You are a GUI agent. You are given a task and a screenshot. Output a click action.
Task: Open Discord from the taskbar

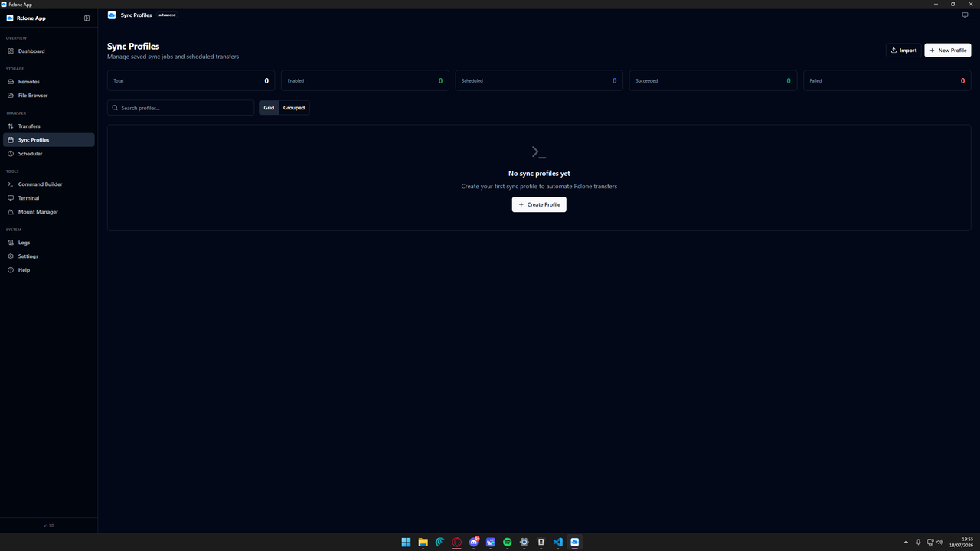pos(474,542)
